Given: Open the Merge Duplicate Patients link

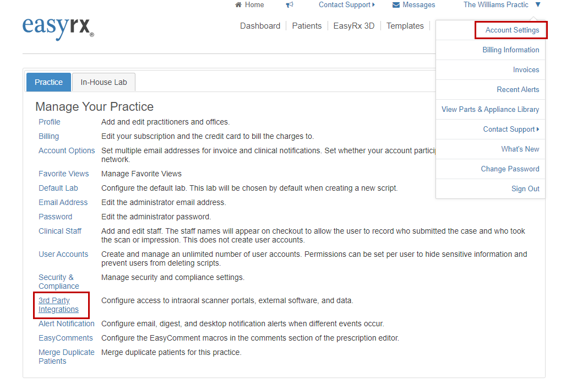Looking at the screenshot, I should [67, 357].
